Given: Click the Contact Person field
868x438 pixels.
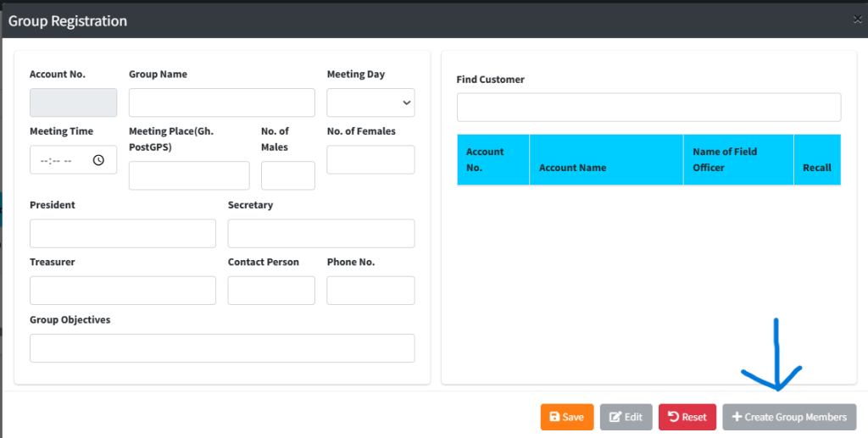Looking at the screenshot, I should click(271, 291).
